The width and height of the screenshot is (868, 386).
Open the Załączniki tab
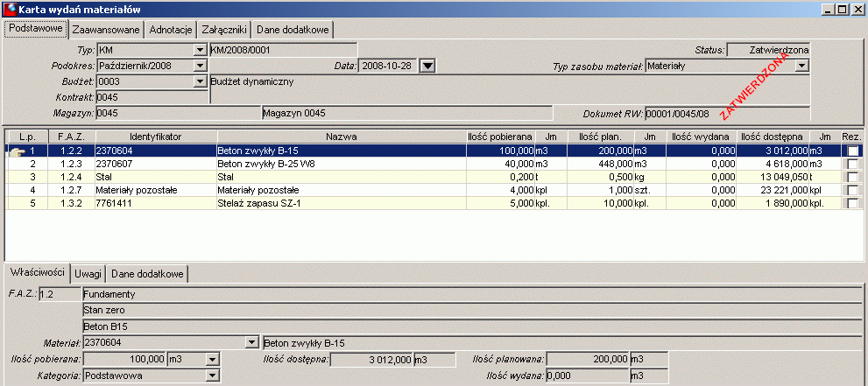click(224, 30)
